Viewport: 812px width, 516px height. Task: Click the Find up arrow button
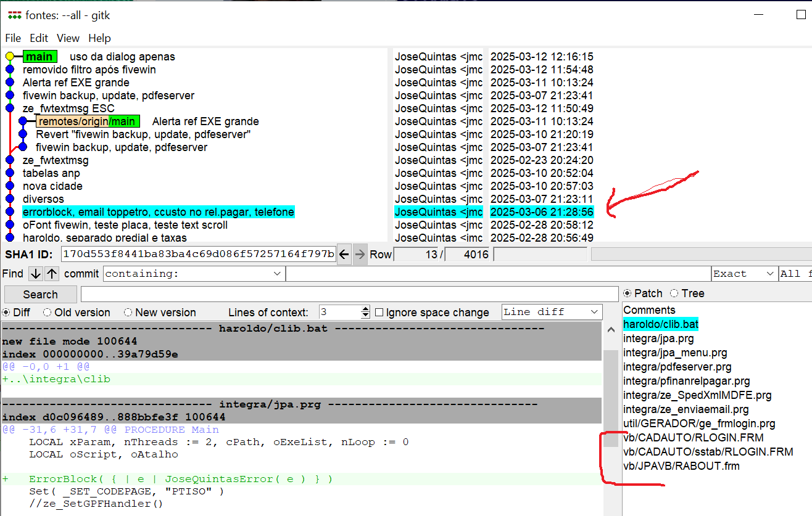click(52, 274)
